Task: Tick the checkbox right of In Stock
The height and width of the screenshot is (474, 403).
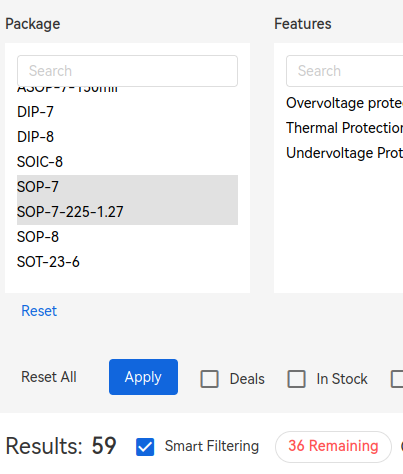Action: coord(397,379)
